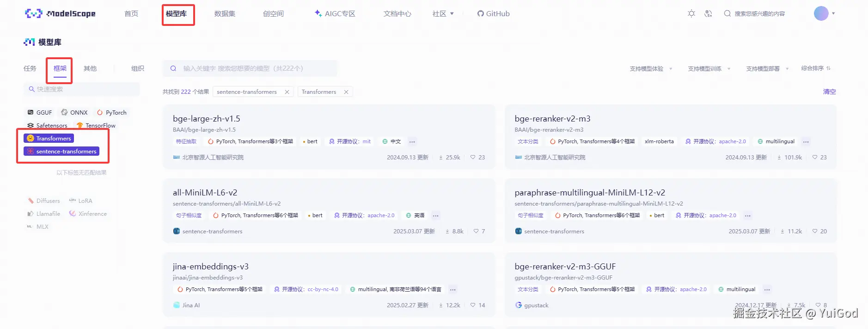Click the language switch icon
The height and width of the screenshot is (329, 868).
[x=708, y=13]
